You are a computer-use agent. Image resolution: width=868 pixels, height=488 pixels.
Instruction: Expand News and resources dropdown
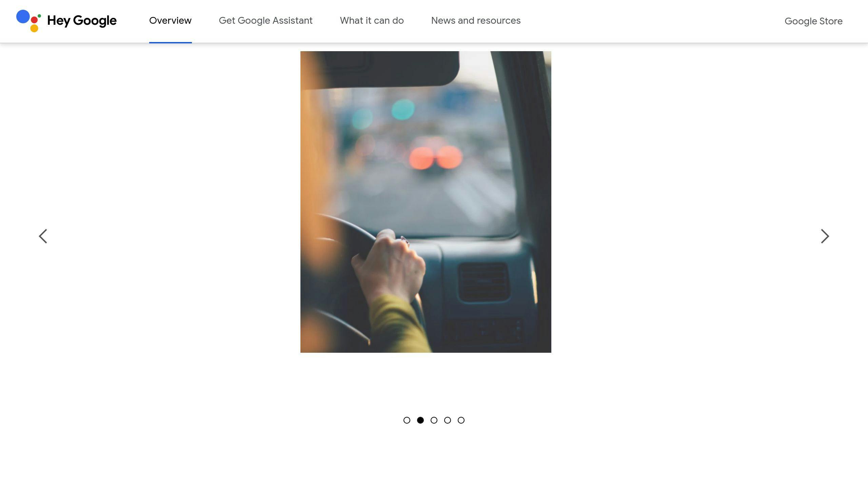point(476,20)
